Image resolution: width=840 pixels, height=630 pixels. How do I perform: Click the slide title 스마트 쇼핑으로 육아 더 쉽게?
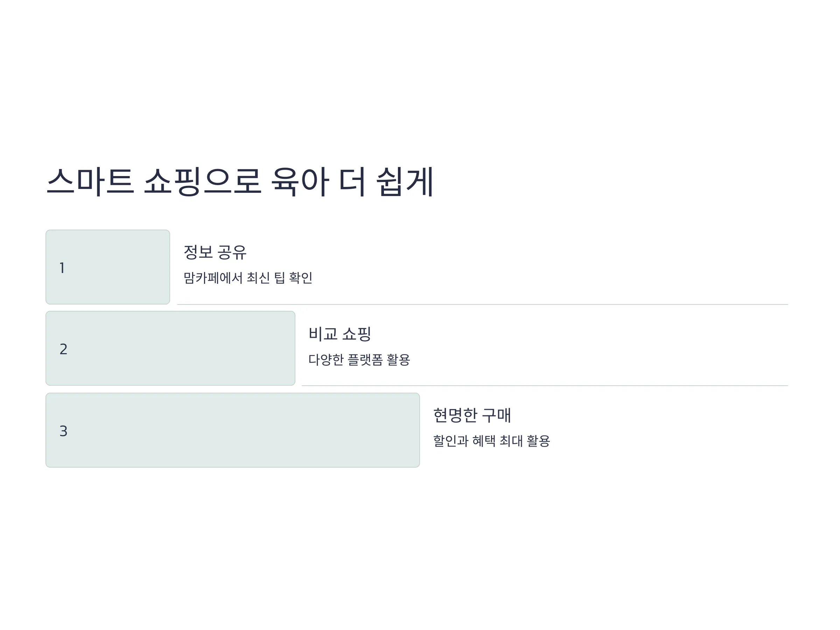pos(240,182)
